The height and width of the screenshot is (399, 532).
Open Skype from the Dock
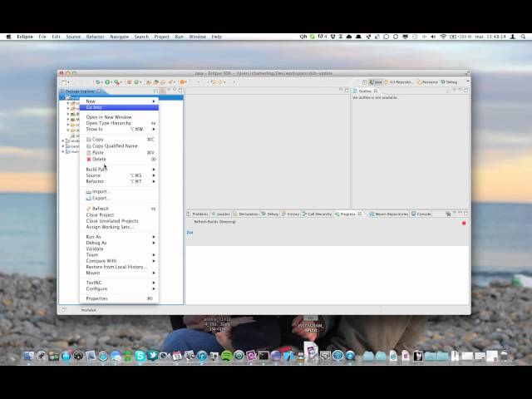(140, 356)
